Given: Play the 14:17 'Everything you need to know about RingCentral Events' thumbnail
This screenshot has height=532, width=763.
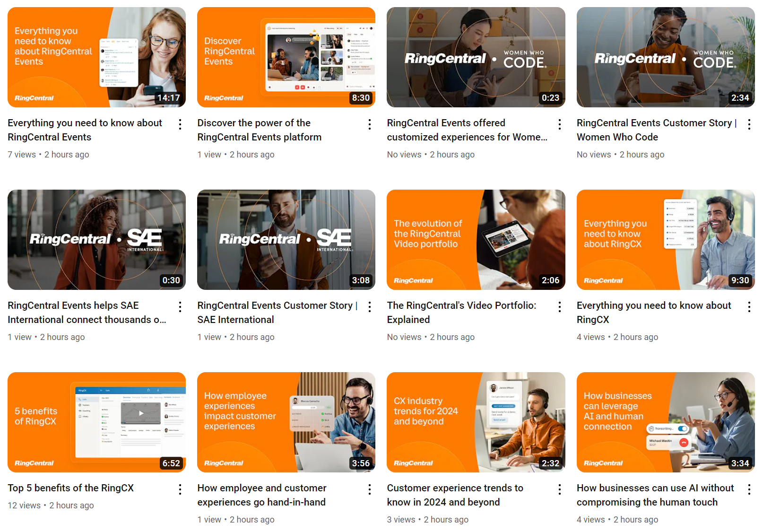Looking at the screenshot, I should tap(96, 57).
